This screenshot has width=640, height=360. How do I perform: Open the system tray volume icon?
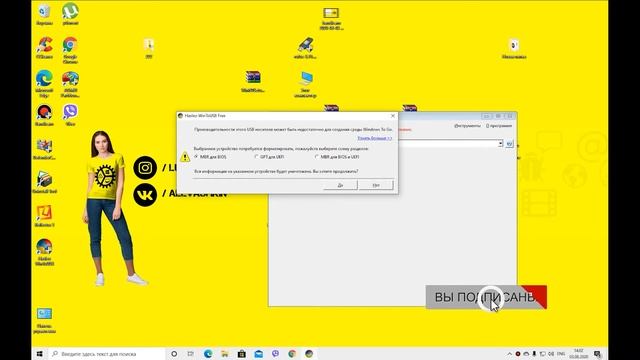[551, 353]
